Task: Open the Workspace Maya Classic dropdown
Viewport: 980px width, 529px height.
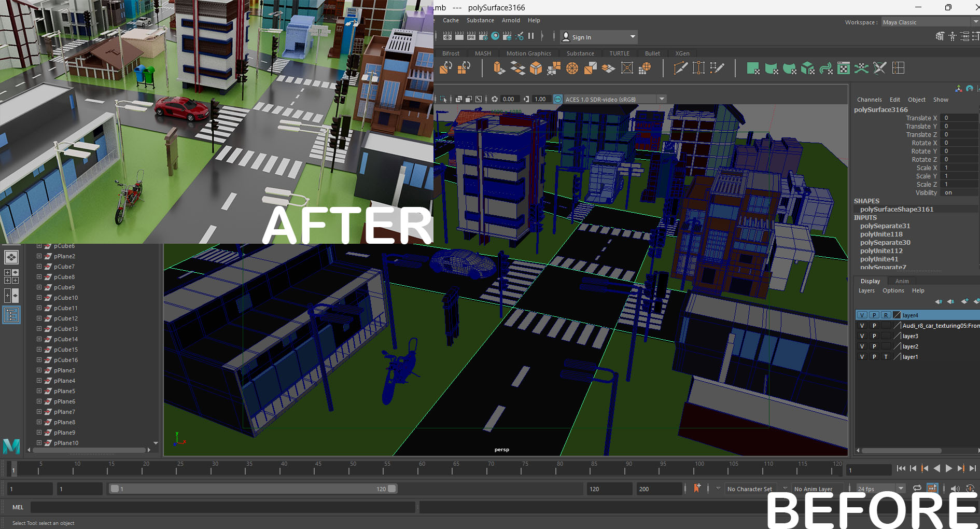Action: pyautogui.click(x=930, y=22)
